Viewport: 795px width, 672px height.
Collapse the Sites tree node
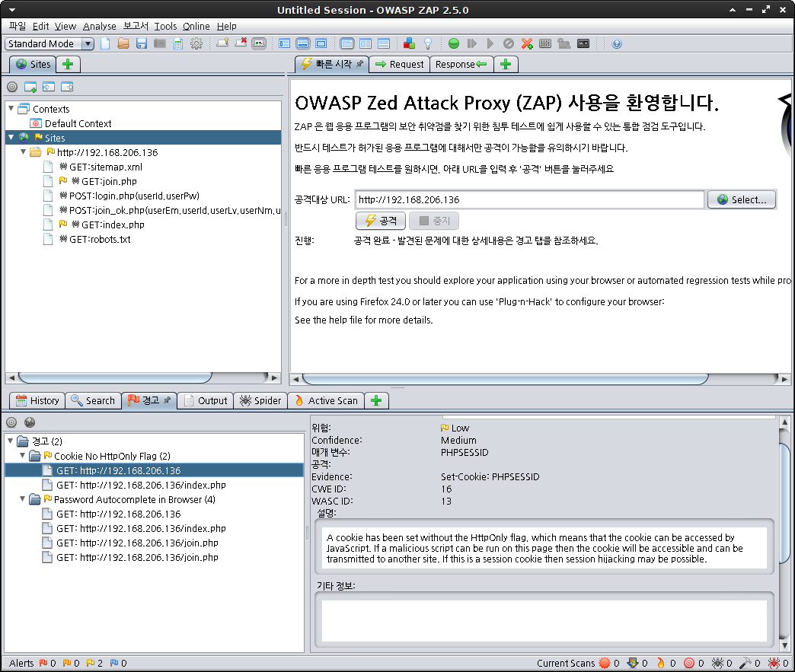(x=11, y=137)
